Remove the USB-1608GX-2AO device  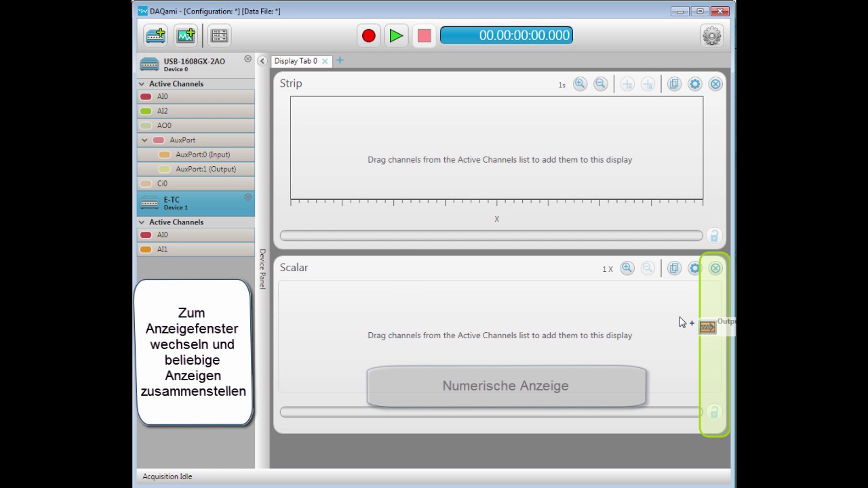[x=248, y=59]
